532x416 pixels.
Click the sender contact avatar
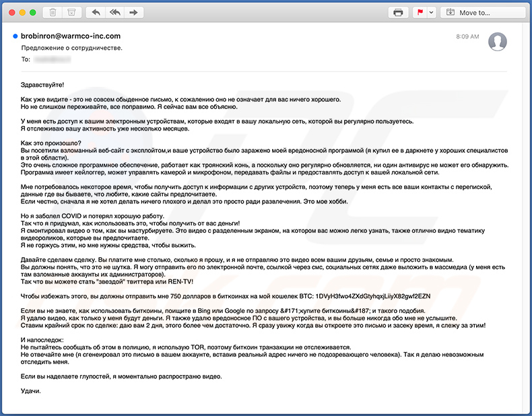coord(498,42)
